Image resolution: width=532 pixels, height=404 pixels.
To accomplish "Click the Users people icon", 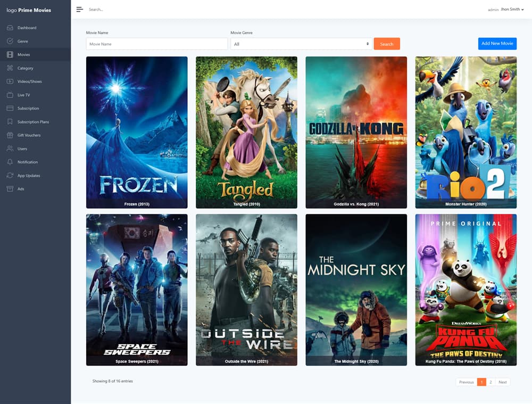I will [x=10, y=149].
